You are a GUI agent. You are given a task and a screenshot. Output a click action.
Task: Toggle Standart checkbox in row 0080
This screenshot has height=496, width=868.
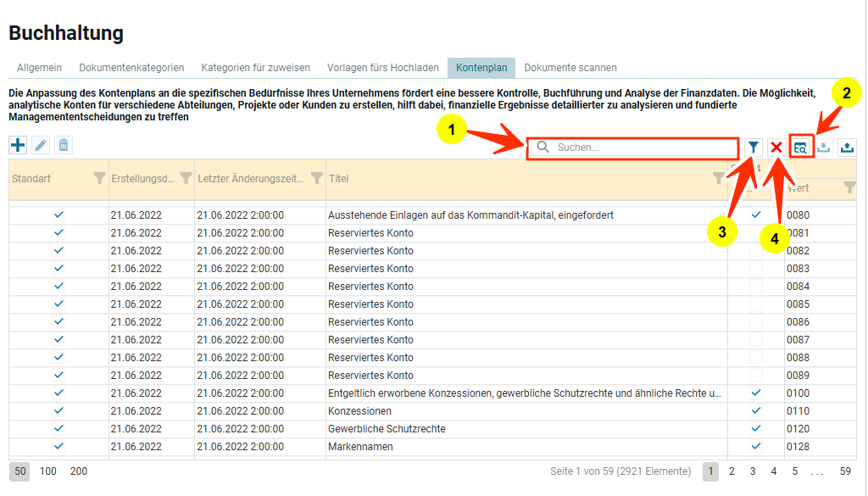59,215
